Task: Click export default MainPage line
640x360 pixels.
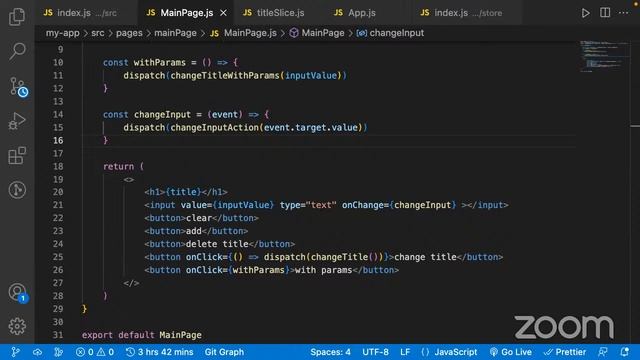Action: pyautogui.click(x=142, y=335)
